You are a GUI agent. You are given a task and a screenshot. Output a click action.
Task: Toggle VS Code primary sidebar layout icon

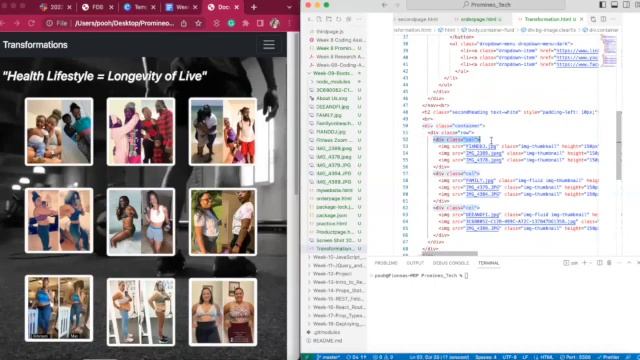[x=602, y=5]
